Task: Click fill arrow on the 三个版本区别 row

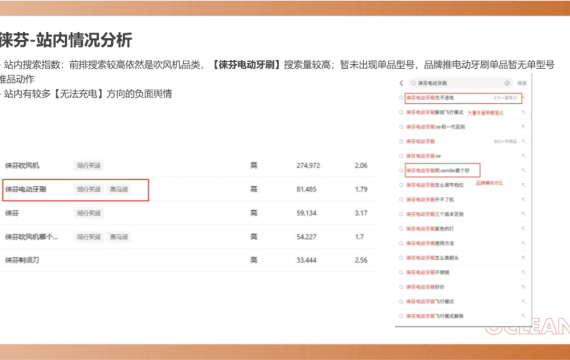Action: point(523,214)
